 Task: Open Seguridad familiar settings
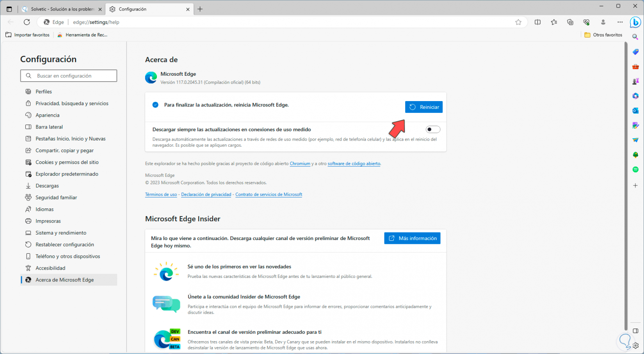pos(69,197)
